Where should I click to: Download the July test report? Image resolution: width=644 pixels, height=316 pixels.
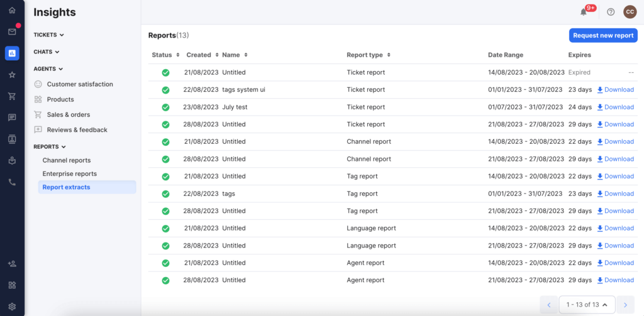click(x=615, y=107)
